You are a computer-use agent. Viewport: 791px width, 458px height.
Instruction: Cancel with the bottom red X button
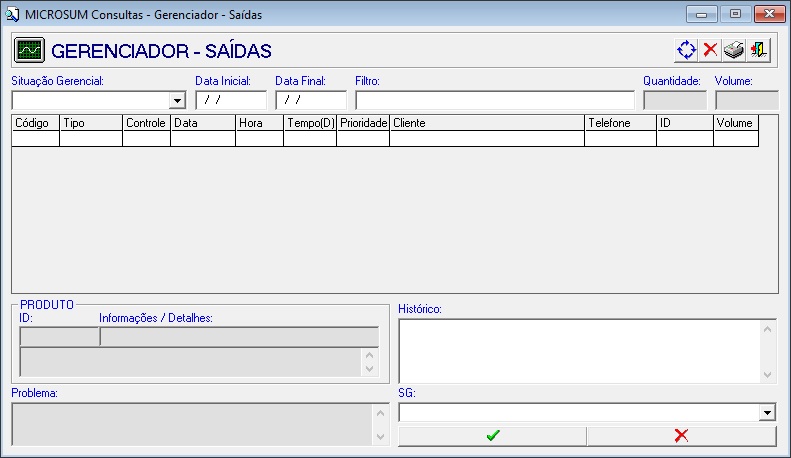[681, 436]
